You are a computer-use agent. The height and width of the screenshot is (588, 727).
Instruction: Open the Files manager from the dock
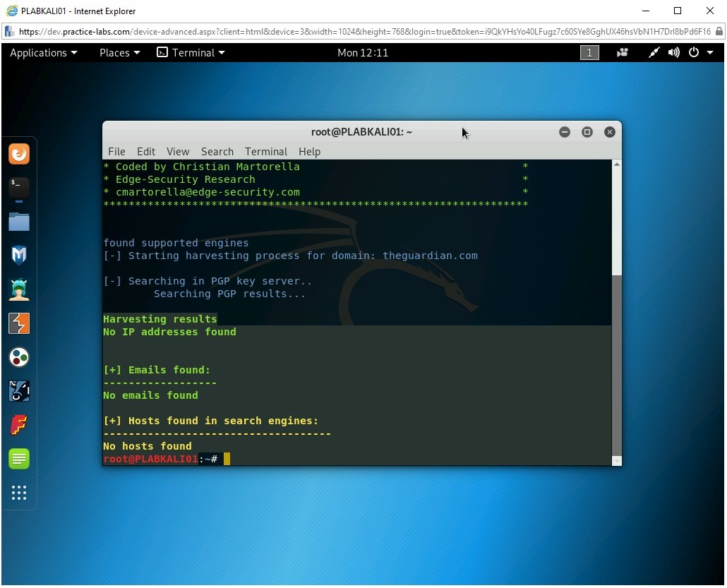[x=19, y=222]
